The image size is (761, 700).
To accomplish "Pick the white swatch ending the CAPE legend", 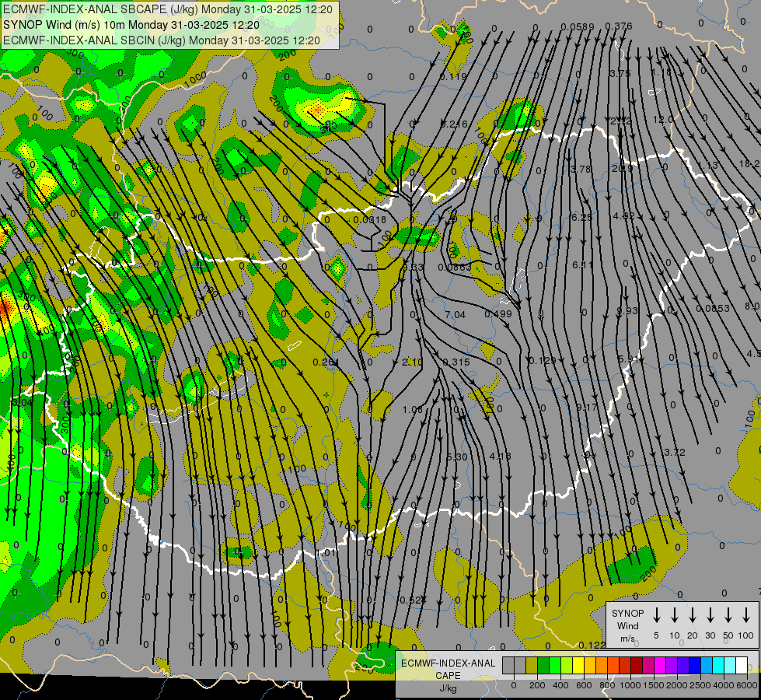I will tap(742, 665).
